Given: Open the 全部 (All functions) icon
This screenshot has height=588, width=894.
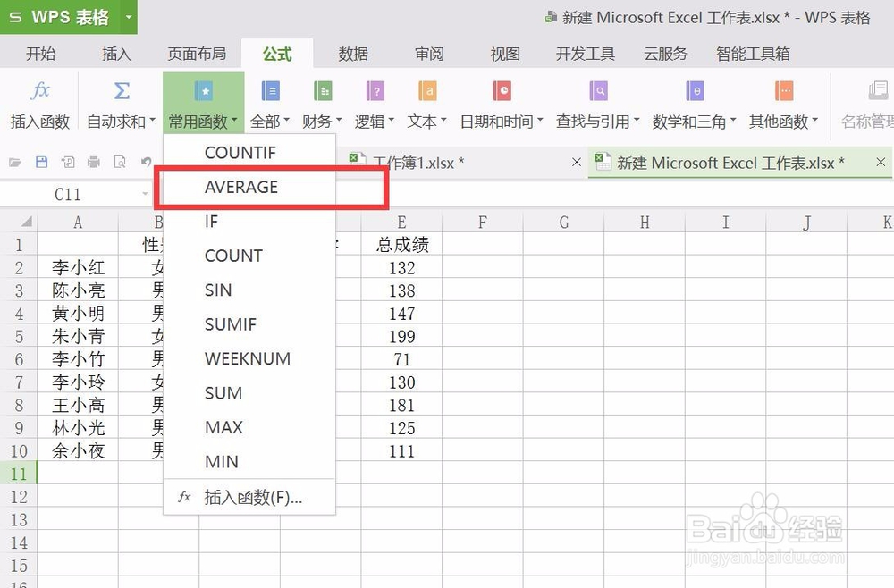Looking at the screenshot, I should coord(267,103).
